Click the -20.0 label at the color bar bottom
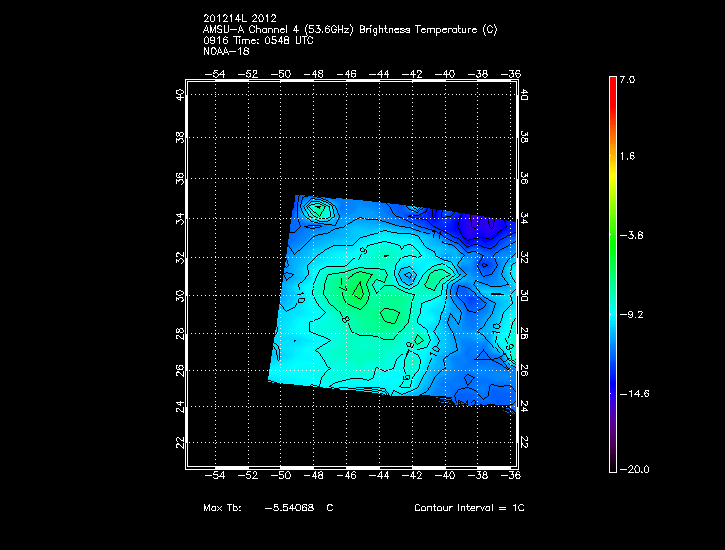 (634, 469)
